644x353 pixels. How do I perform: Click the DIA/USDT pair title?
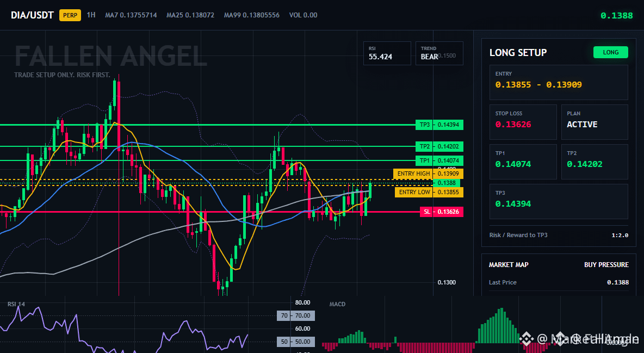click(32, 15)
